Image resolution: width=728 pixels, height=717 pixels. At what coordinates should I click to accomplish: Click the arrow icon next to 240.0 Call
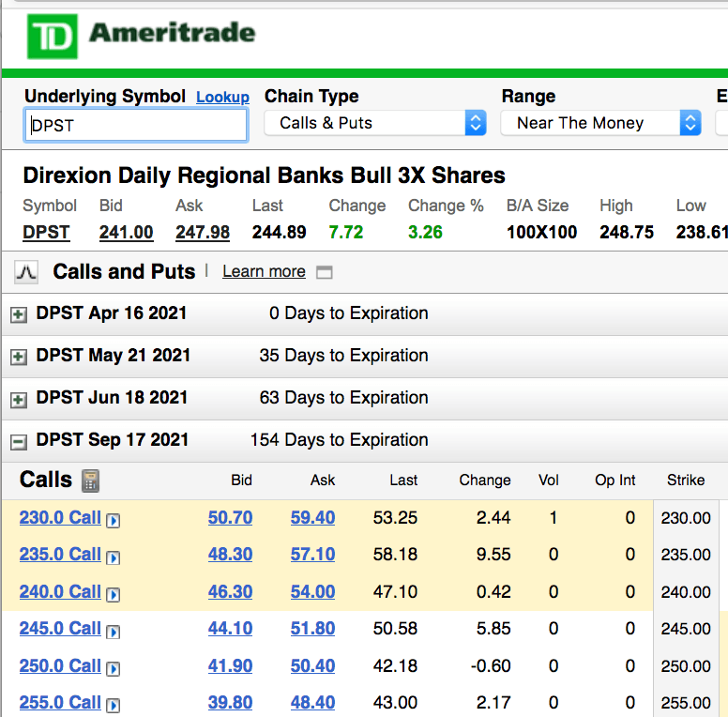pyautogui.click(x=114, y=594)
